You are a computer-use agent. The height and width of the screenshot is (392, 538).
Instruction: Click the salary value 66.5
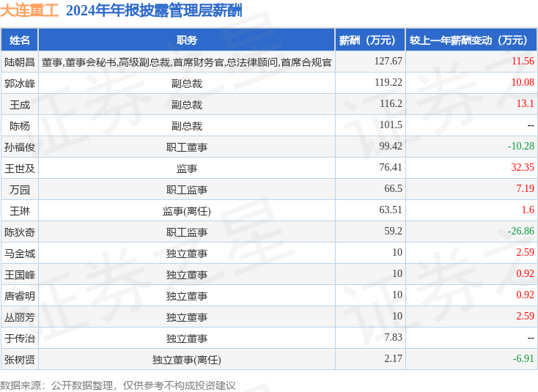(393, 188)
